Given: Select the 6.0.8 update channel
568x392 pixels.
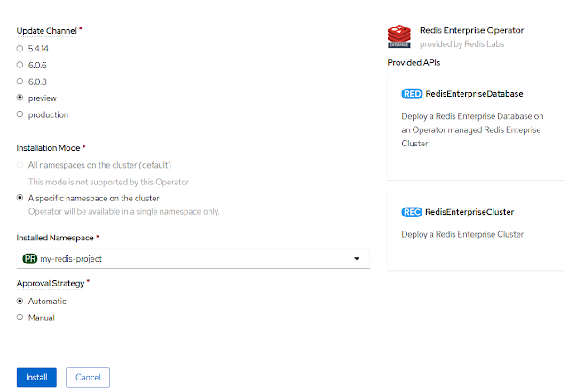Looking at the screenshot, I should coord(20,82).
